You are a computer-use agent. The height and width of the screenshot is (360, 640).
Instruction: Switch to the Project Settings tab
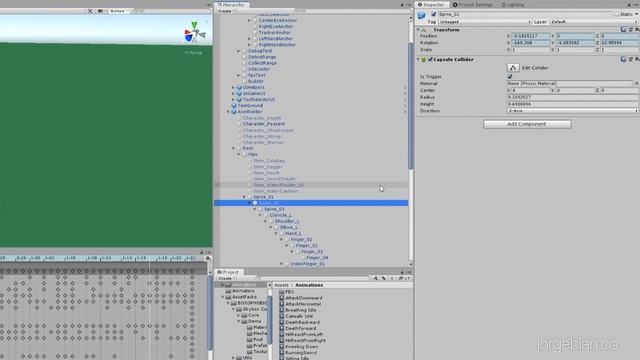pos(473,4)
